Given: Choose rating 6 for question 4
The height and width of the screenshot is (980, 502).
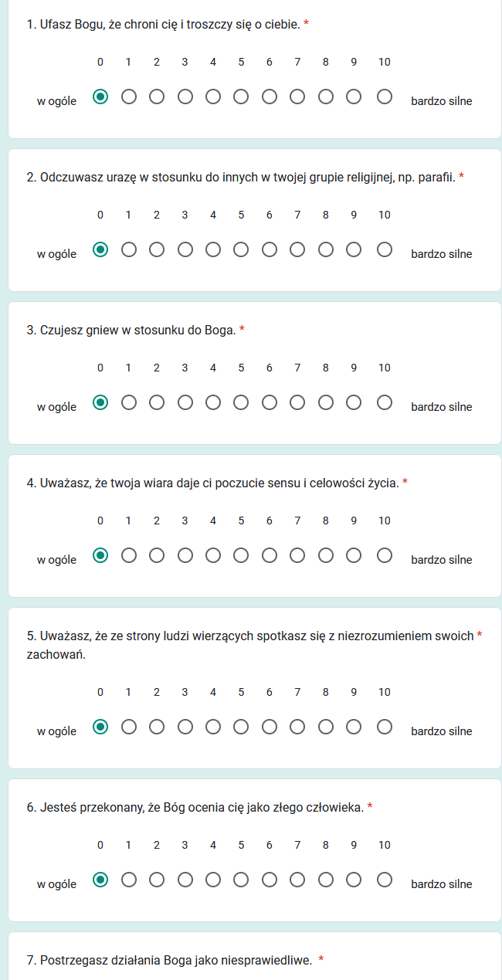Looking at the screenshot, I should pyautogui.click(x=270, y=555).
